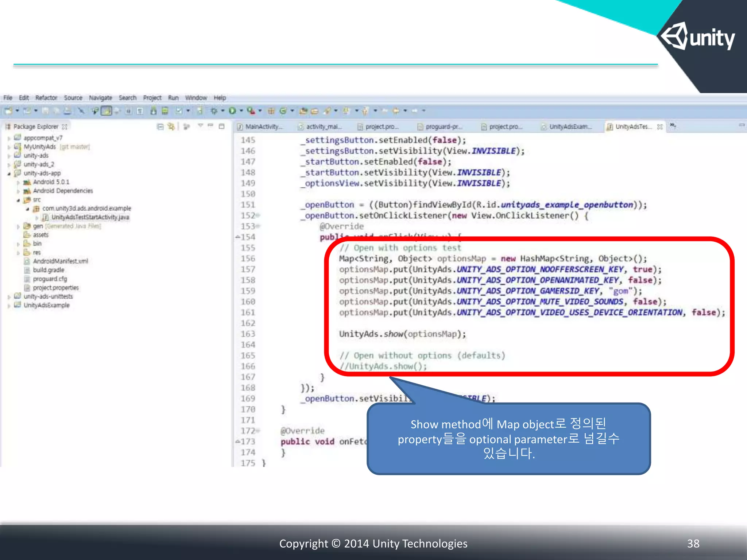Click the New Java Package icon
747x560 pixels.
coord(271,111)
